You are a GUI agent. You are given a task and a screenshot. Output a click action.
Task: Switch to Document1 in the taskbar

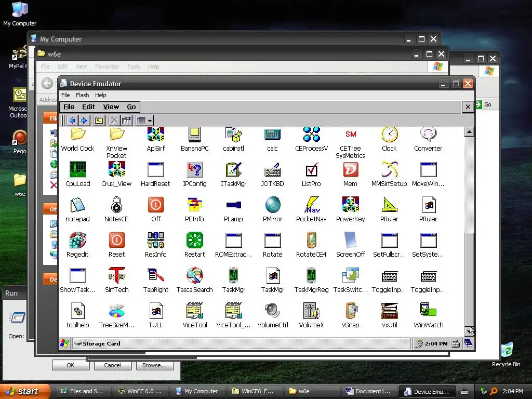(x=368, y=391)
